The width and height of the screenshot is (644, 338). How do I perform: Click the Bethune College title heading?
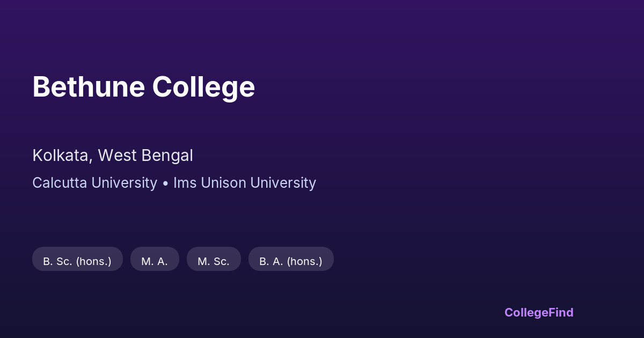(x=143, y=87)
